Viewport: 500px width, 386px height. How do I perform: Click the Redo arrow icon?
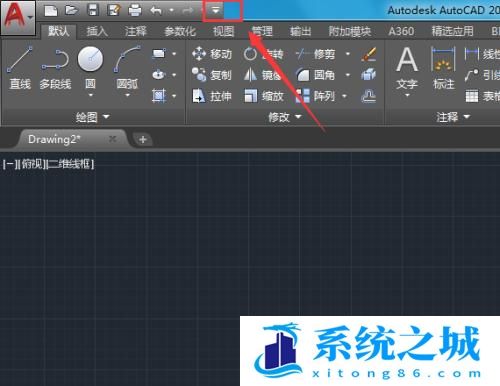(188, 11)
